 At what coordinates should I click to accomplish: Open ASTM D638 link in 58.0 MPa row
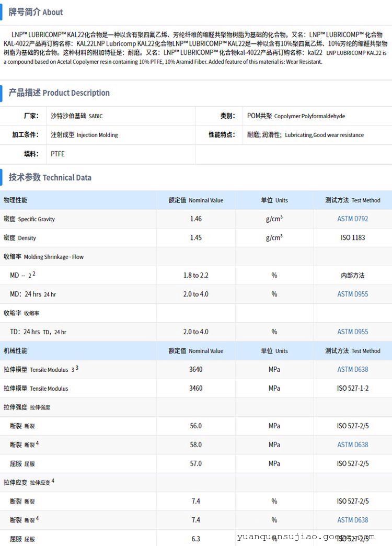point(352,445)
